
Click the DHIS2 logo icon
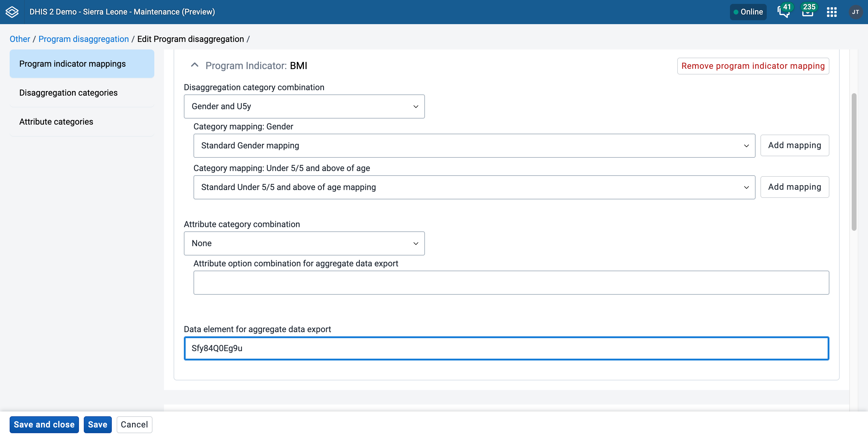pos(12,12)
